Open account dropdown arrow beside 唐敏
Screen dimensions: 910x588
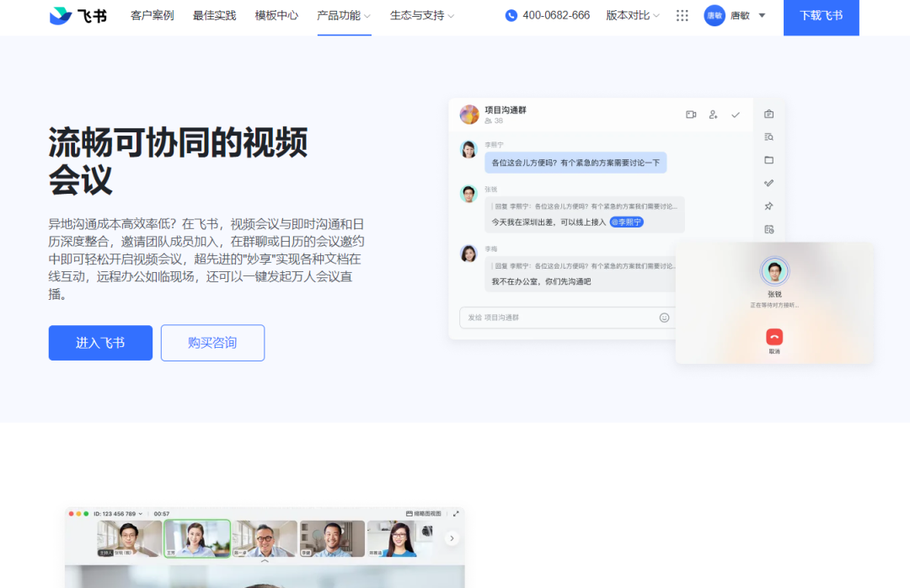[x=762, y=16]
